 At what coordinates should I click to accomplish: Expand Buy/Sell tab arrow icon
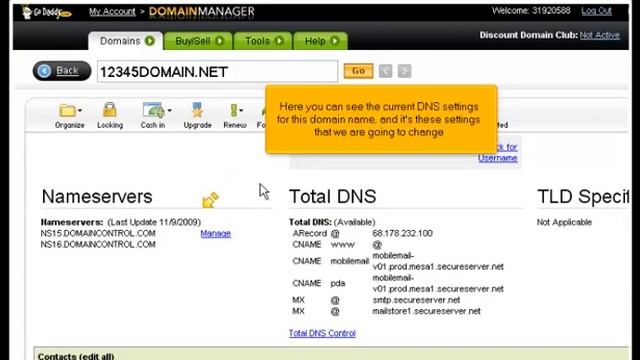[220, 41]
